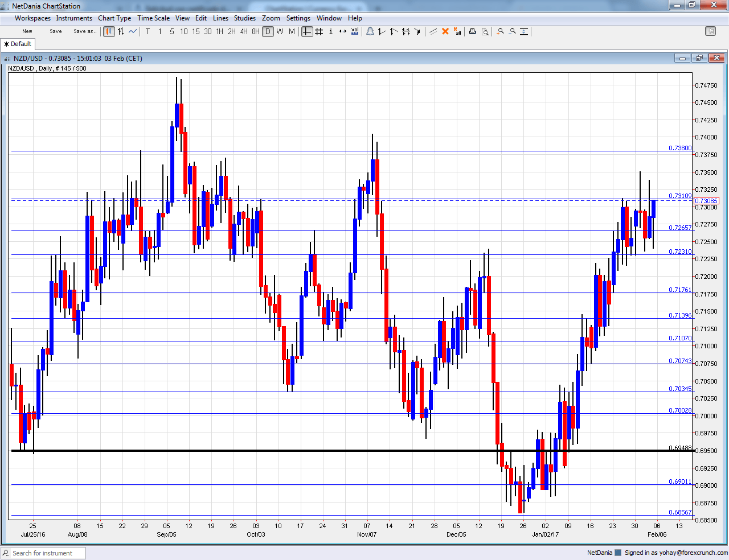Select the Weekly (W) time scale
729x560 pixels.
point(280,31)
